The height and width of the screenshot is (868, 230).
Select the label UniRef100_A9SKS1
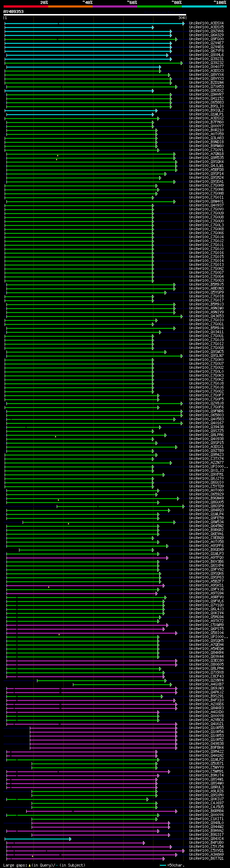tap(206, 586)
